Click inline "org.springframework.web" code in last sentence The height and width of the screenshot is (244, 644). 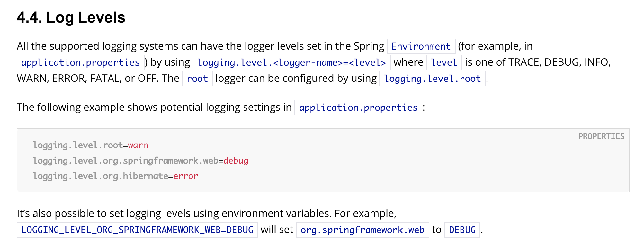click(362, 230)
